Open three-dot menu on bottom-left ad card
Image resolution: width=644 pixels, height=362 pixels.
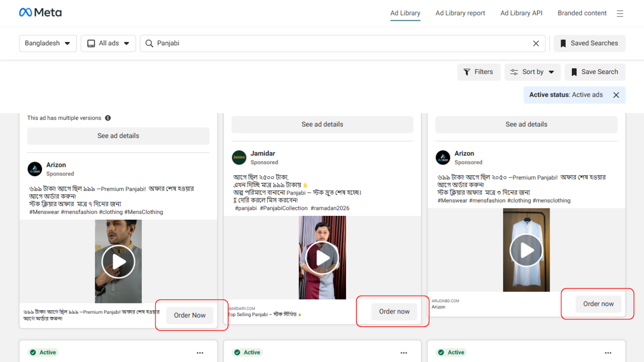(x=200, y=353)
